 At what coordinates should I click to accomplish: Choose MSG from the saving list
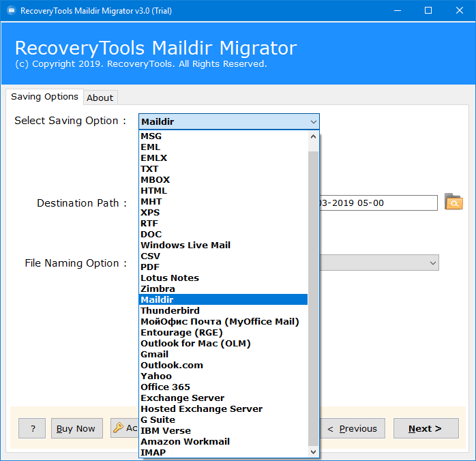tap(224, 136)
